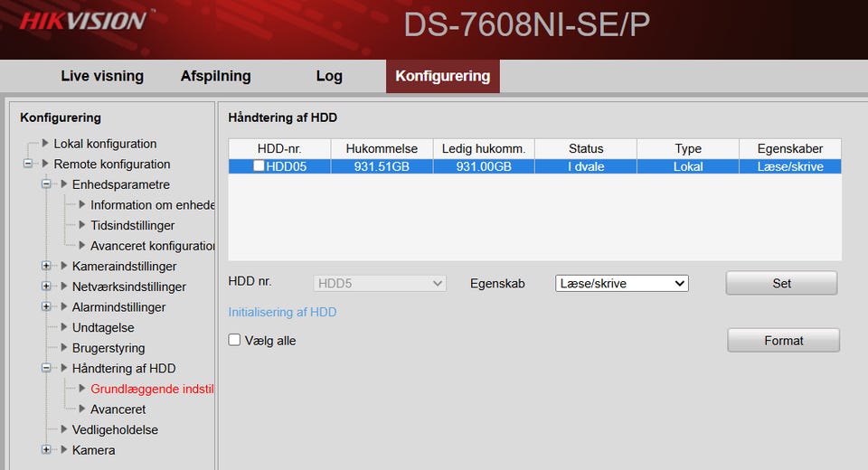Click the Set button
Image resolution: width=868 pixels, height=470 pixels.
pyautogui.click(x=781, y=284)
